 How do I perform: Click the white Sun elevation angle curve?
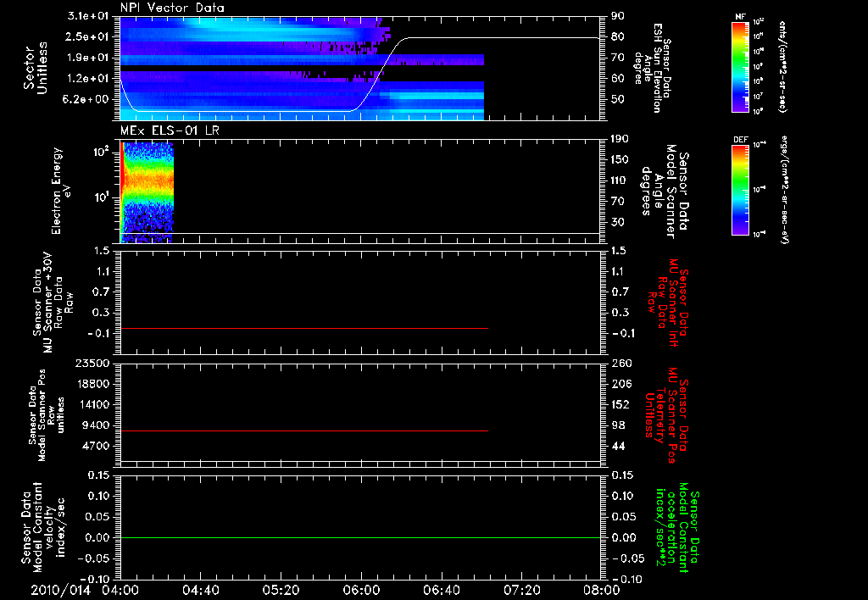click(359, 75)
